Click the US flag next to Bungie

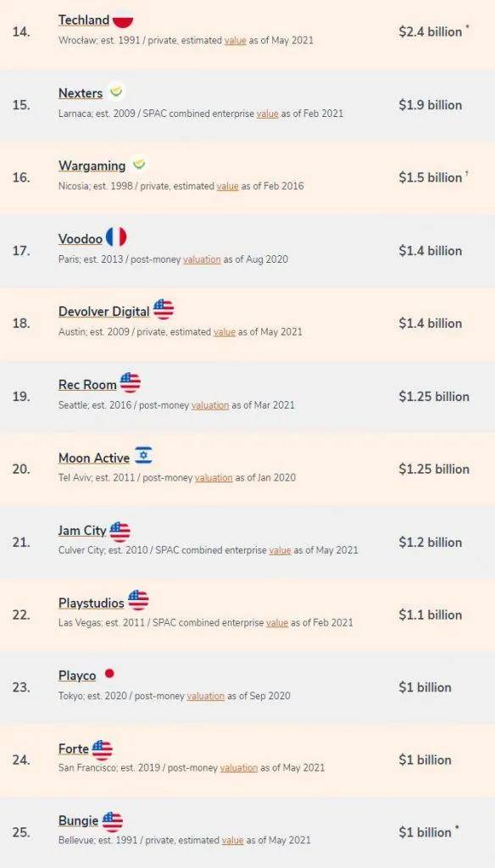point(113,821)
